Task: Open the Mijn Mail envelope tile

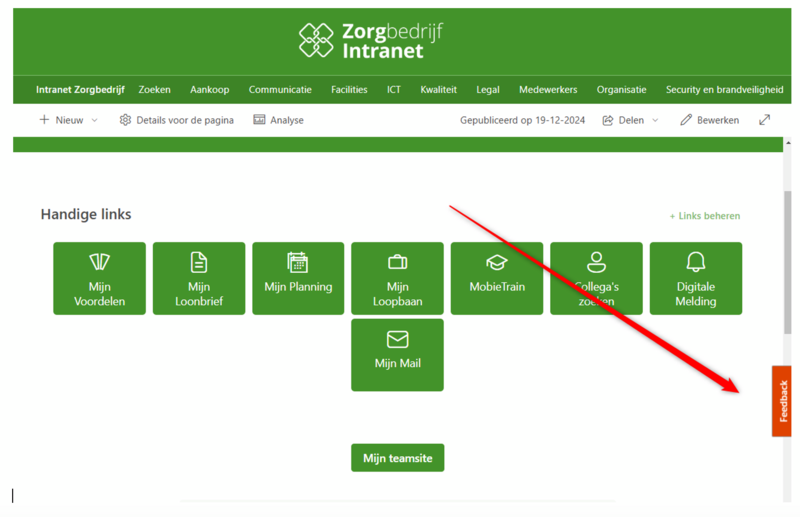Action: click(397, 354)
